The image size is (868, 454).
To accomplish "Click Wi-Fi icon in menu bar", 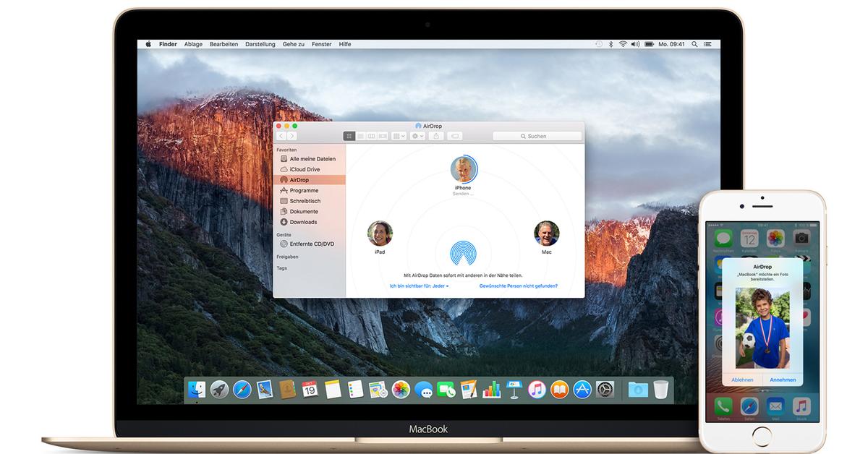I will (623, 44).
